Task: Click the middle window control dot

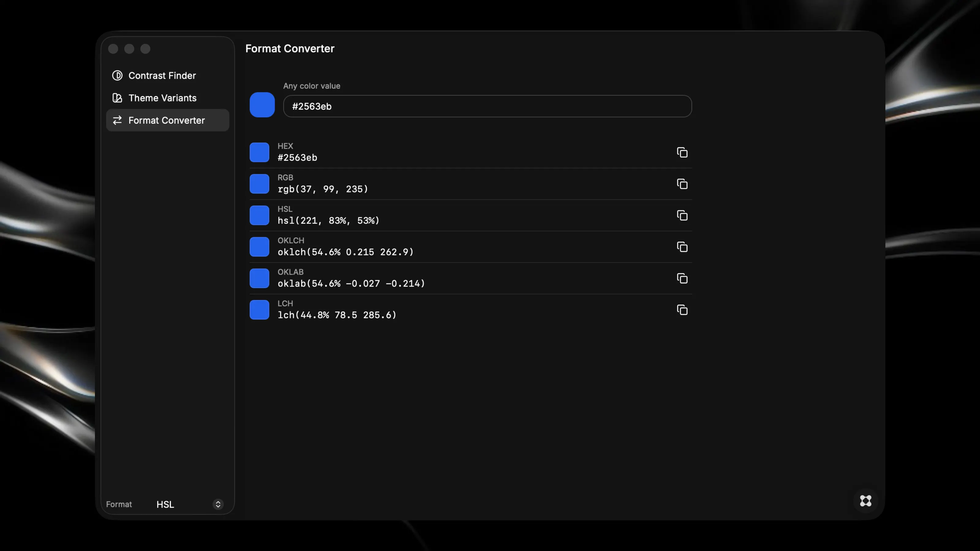Action: [x=129, y=49]
